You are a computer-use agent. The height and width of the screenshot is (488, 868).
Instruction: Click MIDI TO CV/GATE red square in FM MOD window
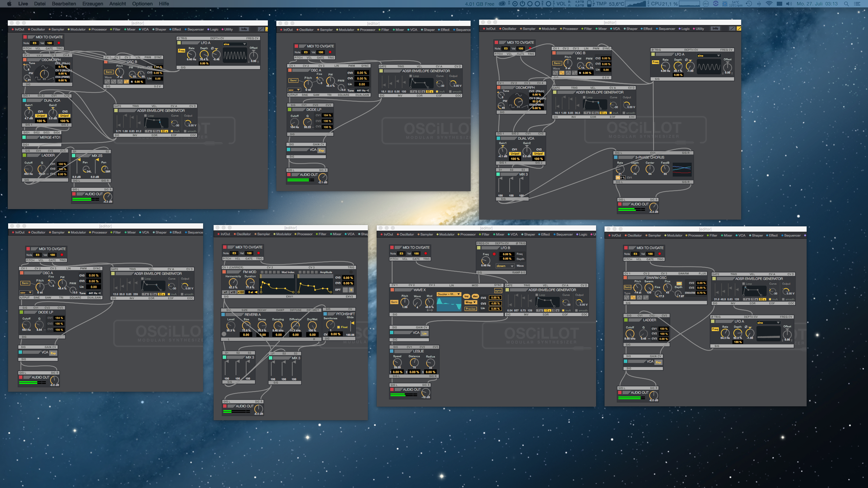(224, 247)
